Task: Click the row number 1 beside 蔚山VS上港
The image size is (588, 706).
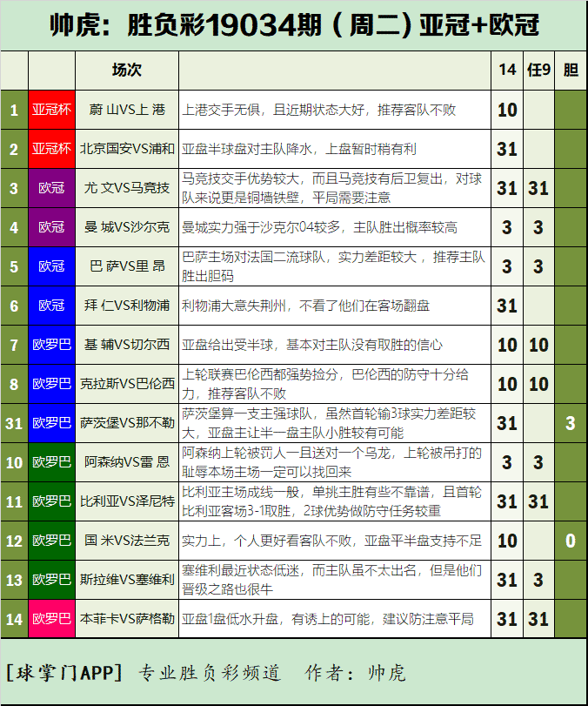Action: click(x=14, y=111)
